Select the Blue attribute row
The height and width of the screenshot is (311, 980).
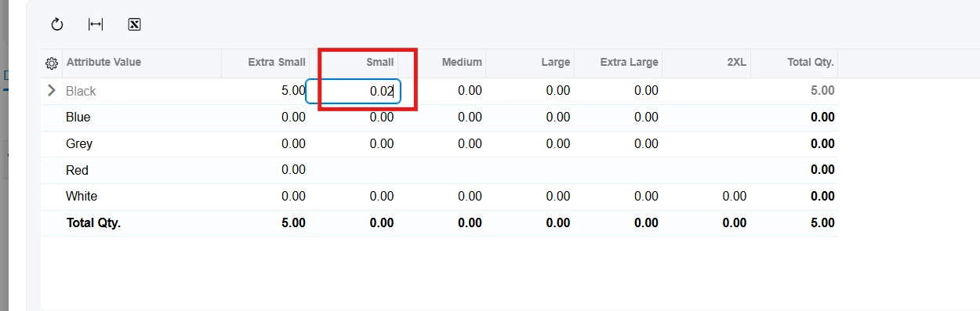[x=439, y=118]
